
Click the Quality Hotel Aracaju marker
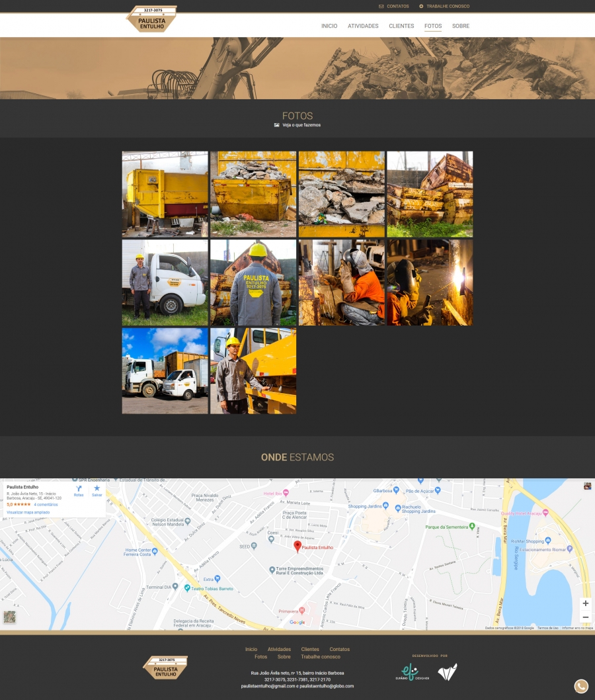click(545, 513)
